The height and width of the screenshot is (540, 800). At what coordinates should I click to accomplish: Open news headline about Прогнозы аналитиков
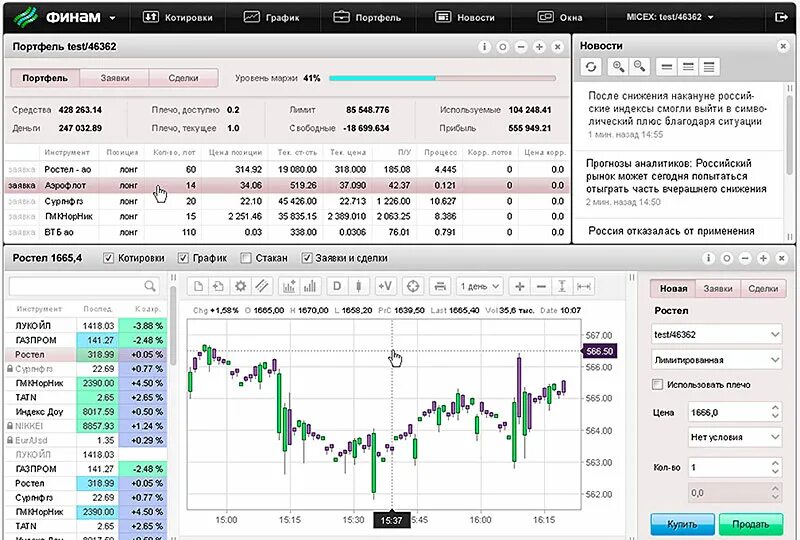[x=676, y=176]
